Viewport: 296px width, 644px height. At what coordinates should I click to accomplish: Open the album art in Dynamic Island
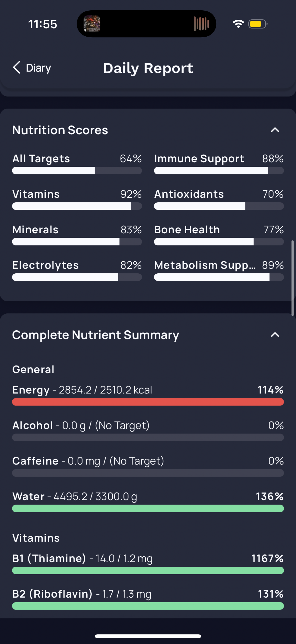pos(92,24)
